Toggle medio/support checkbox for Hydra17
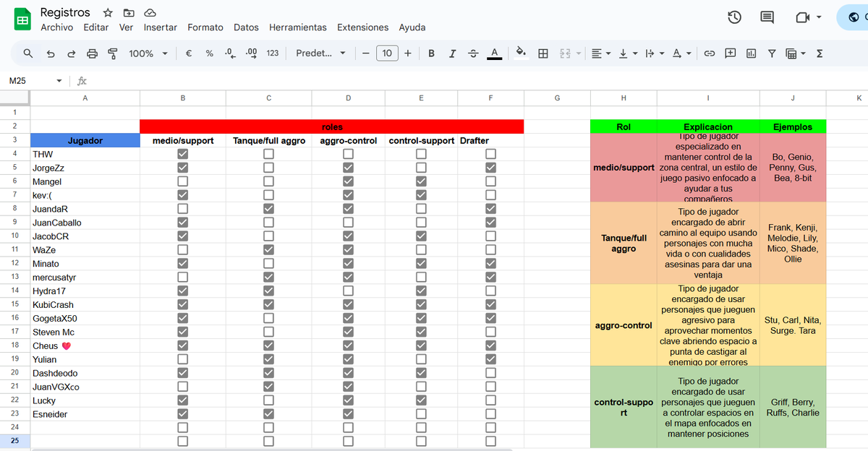The width and height of the screenshot is (868, 451). tap(182, 291)
